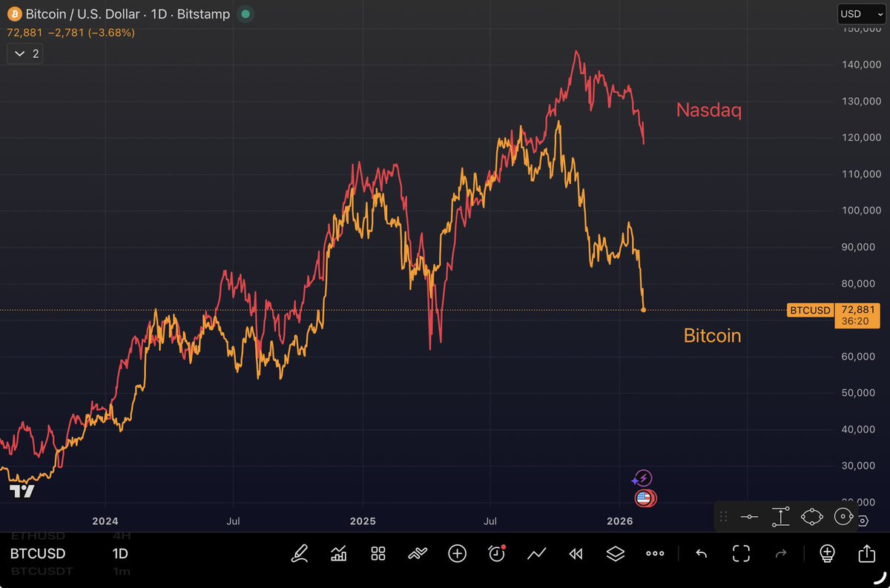Click the BTCUSD price label on the axis
890x588 pixels.
810,310
